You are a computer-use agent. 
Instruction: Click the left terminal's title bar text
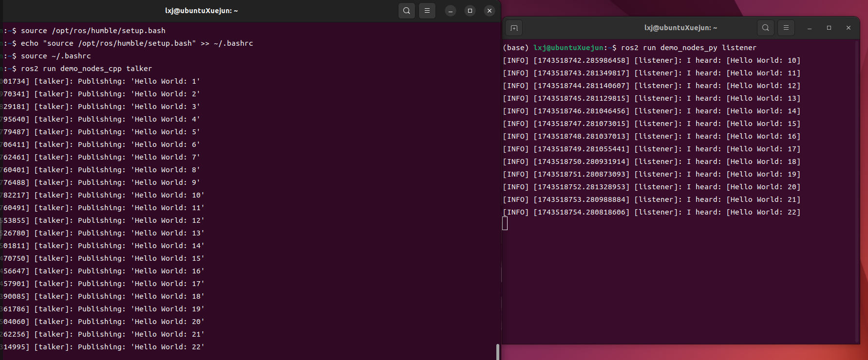[202, 11]
